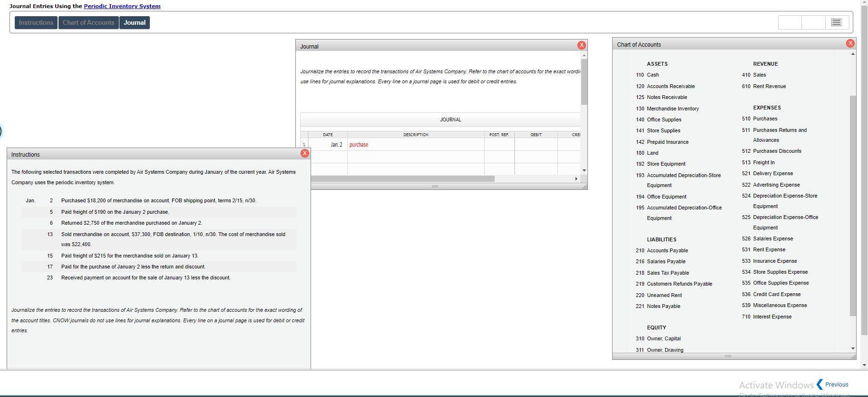Click the second journal row description cell
This screenshot has height=397, width=868.
point(416,157)
